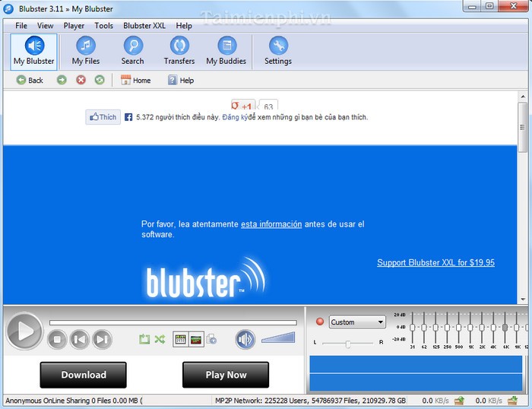Open the View menu
Image resolution: width=532 pixels, height=409 pixels.
45,25
